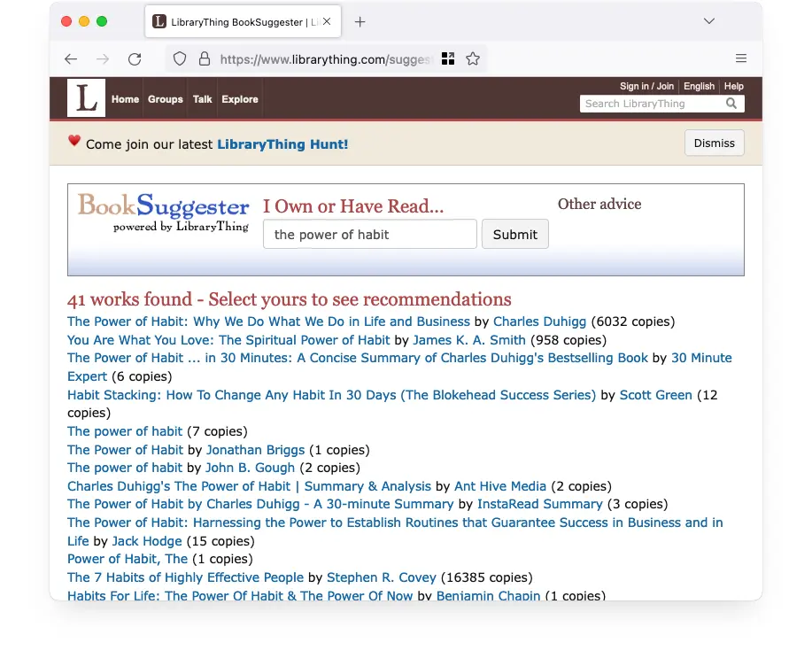Open the Other advice heading
This screenshot has height=666, width=812.
click(x=599, y=204)
